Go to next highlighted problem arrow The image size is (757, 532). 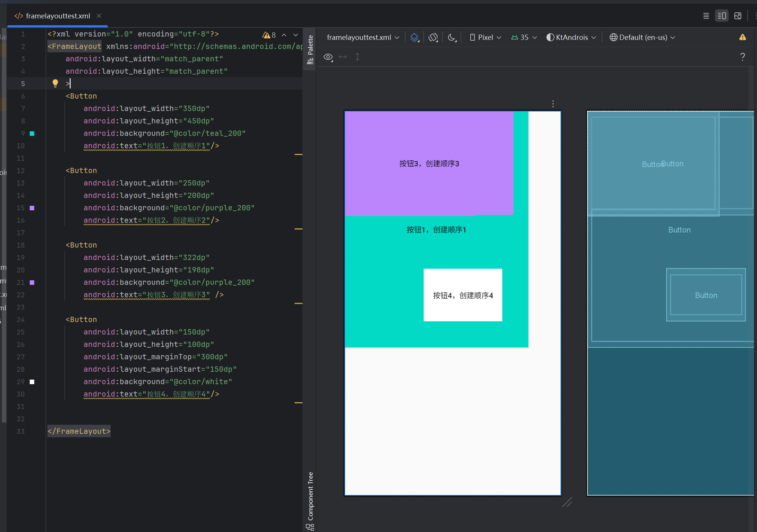[296, 35]
